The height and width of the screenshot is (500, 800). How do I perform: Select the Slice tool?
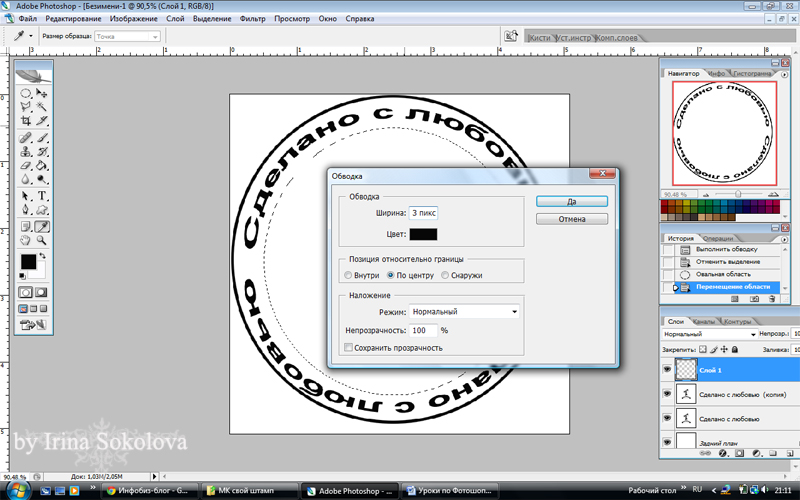42,121
